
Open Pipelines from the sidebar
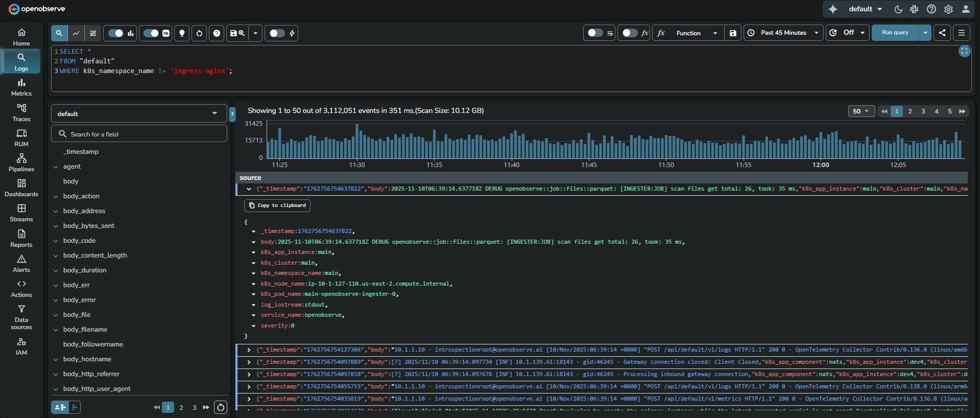point(21,162)
